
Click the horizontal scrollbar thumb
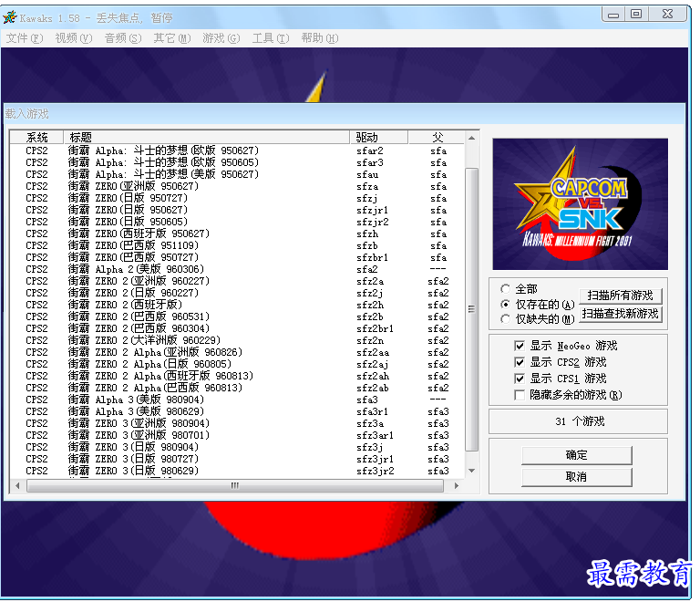(x=235, y=485)
